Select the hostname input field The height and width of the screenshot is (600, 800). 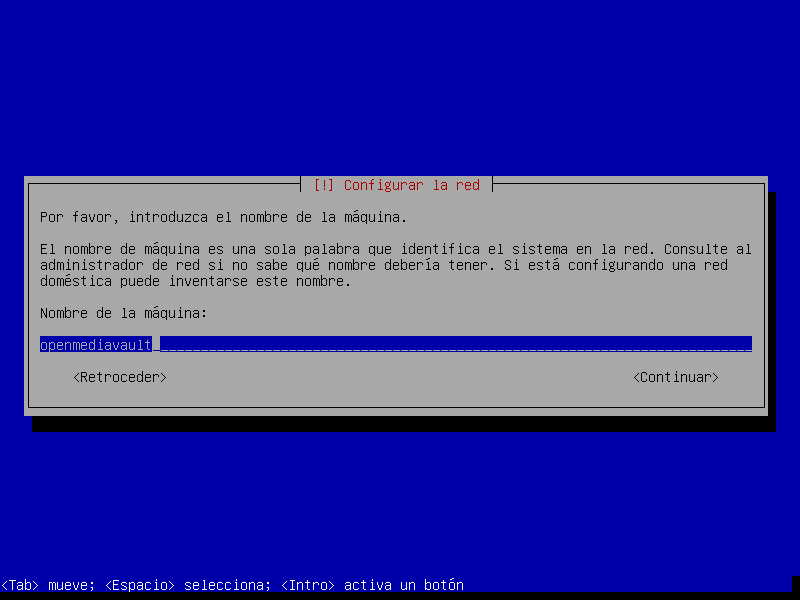400,344
